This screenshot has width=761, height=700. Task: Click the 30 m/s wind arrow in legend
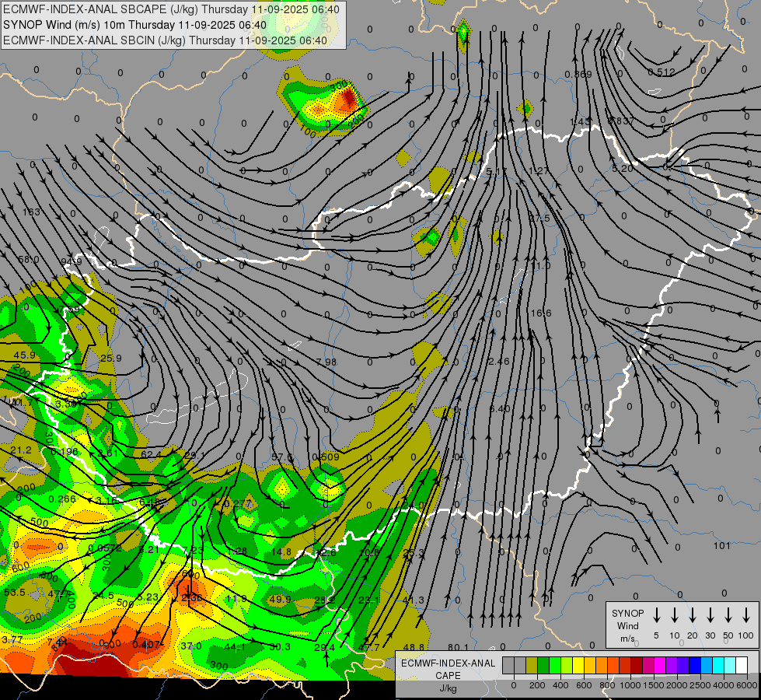[710, 615]
